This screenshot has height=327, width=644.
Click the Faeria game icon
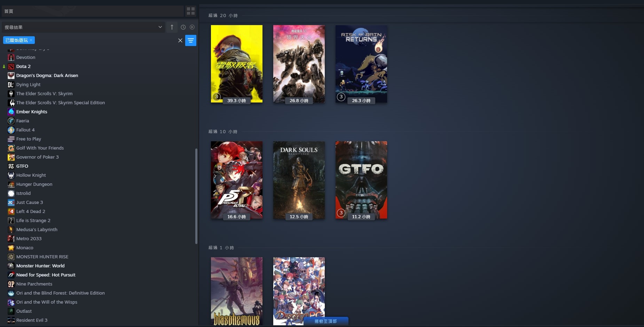(x=11, y=121)
